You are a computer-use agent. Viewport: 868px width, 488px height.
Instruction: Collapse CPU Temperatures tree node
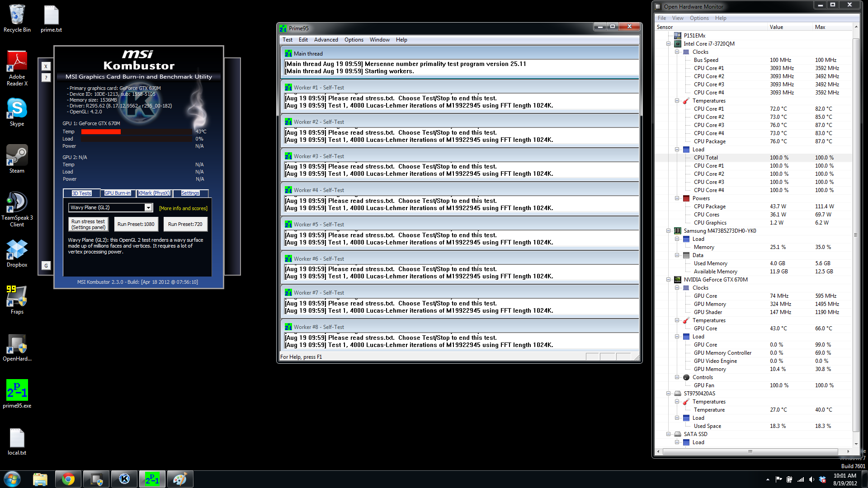click(677, 101)
